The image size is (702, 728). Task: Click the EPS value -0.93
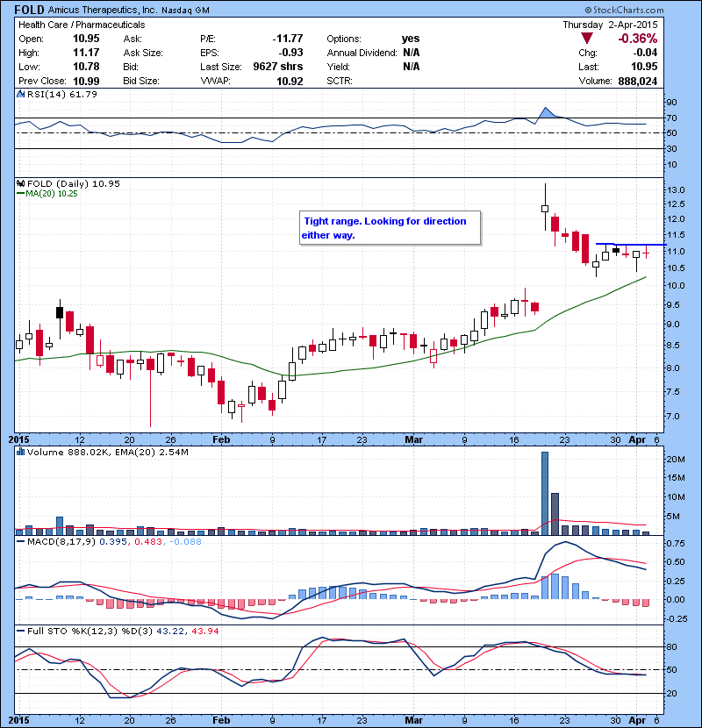(290, 53)
